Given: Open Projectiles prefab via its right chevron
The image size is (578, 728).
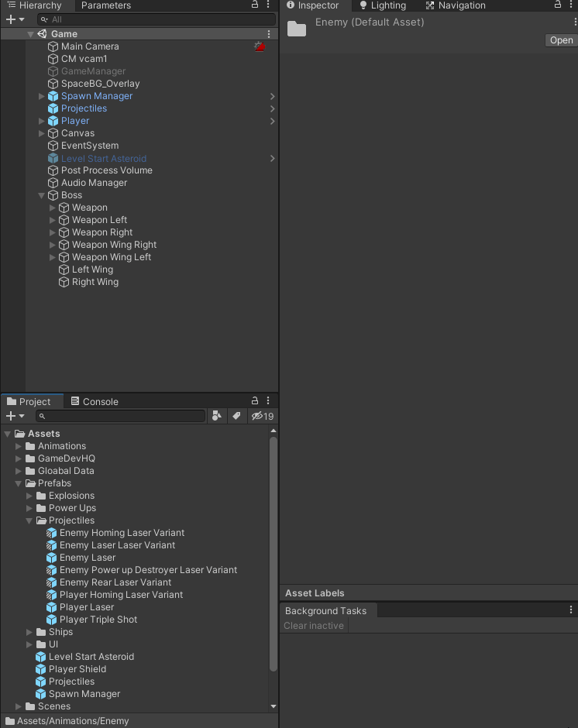Looking at the screenshot, I should (272, 108).
